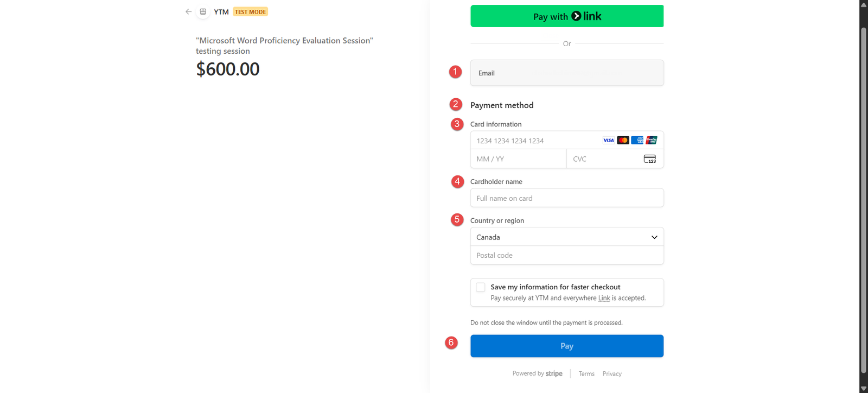Click the Mastercard logo icon
This screenshot has width=868, height=393.
pyautogui.click(x=623, y=140)
